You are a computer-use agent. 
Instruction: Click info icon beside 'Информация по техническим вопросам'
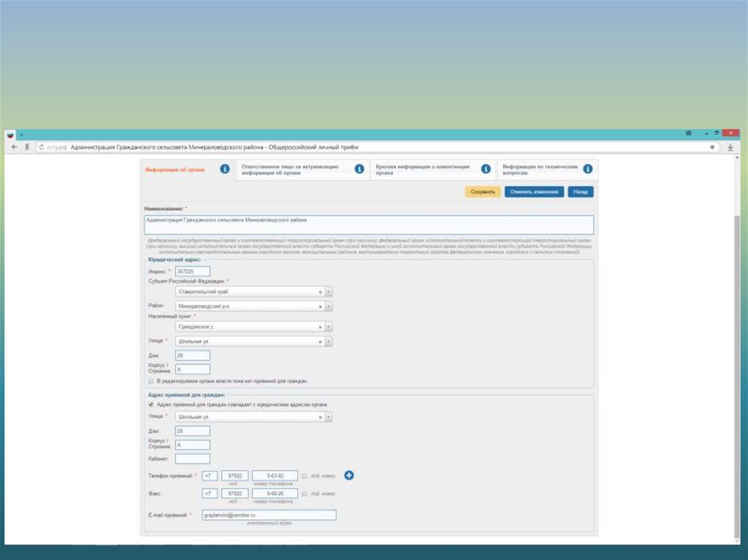pos(588,169)
